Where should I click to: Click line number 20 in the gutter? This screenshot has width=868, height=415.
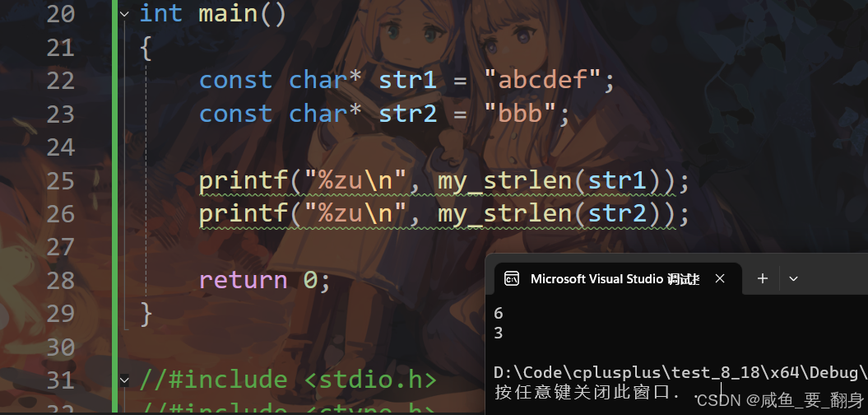coord(61,14)
